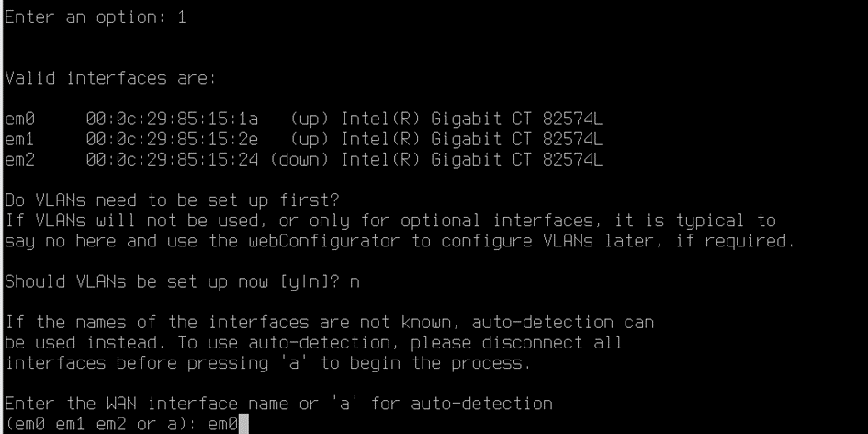868x434 pixels.
Task: Click the blinking cursor after em0 input
Action: [243, 424]
